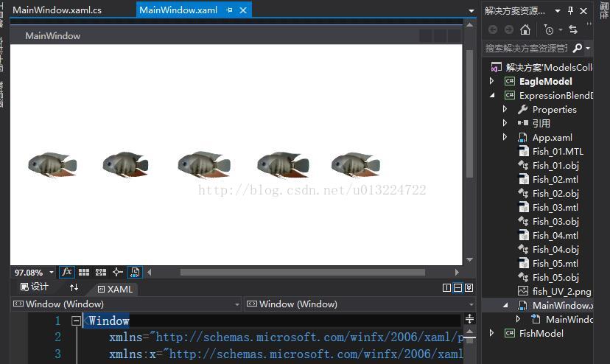Viewport: 610px width, 364px height.
Task: Swap panes with the up-down arrows
Action: (x=74, y=287)
